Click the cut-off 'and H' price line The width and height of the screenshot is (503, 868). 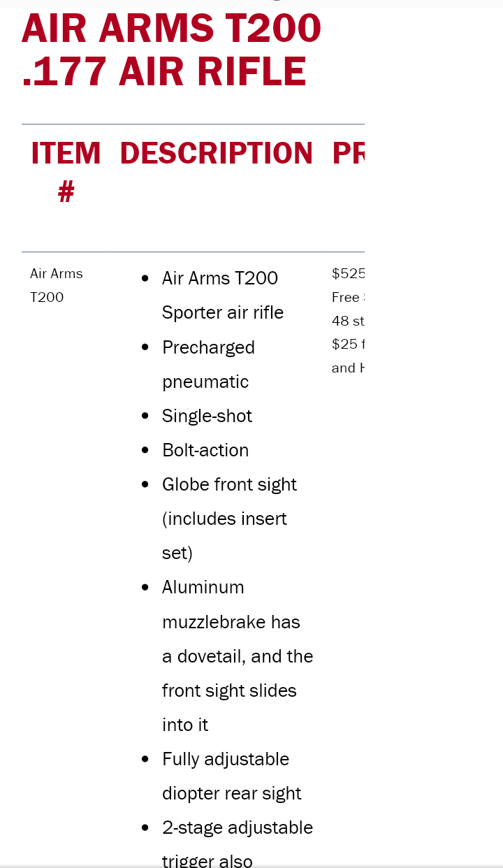coord(348,368)
